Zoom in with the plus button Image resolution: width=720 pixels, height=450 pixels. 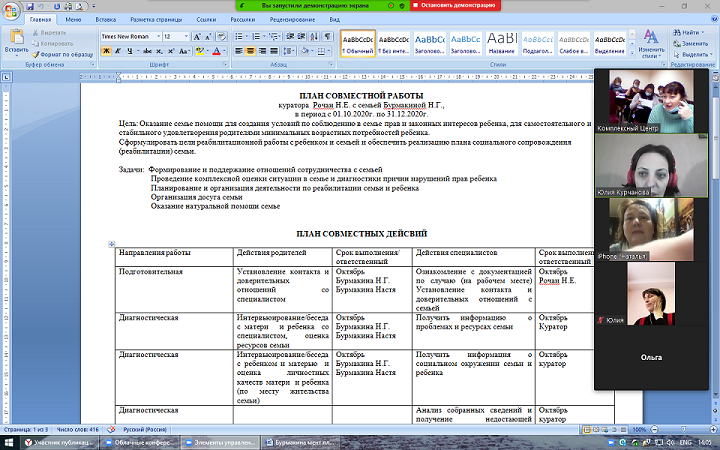tap(712, 430)
